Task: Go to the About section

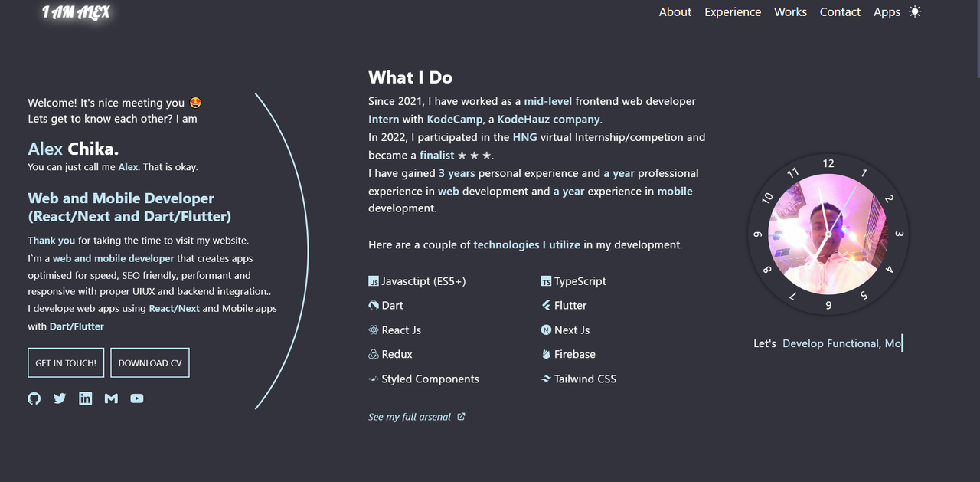Action: (x=675, y=11)
